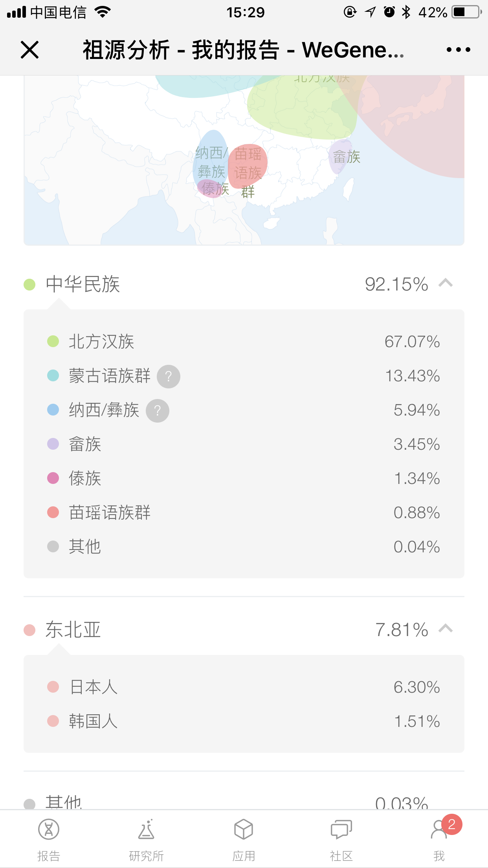Tap the red notification badge showing 2
Viewport: 488px width, 868px height.
pos(452,824)
